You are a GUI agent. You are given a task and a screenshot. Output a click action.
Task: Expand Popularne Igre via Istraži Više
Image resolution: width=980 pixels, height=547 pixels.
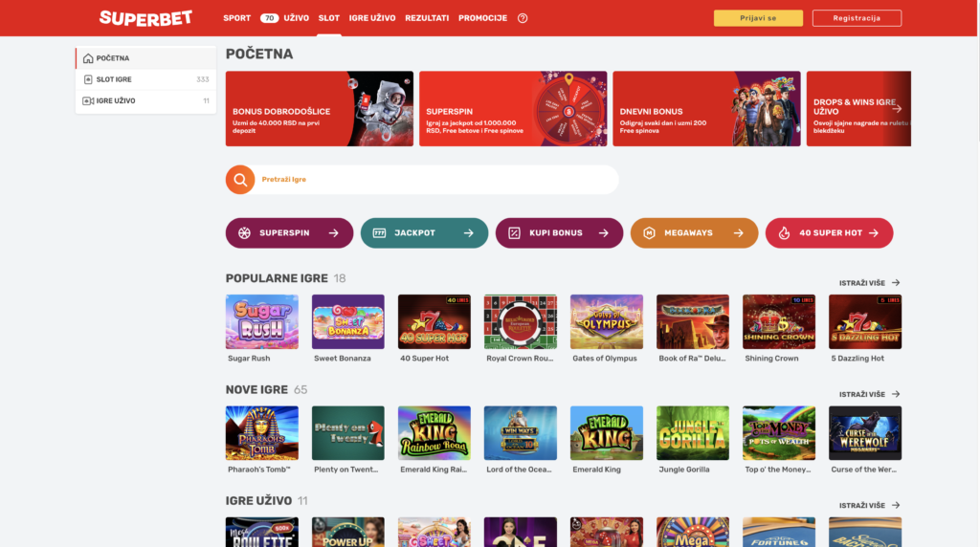click(869, 283)
